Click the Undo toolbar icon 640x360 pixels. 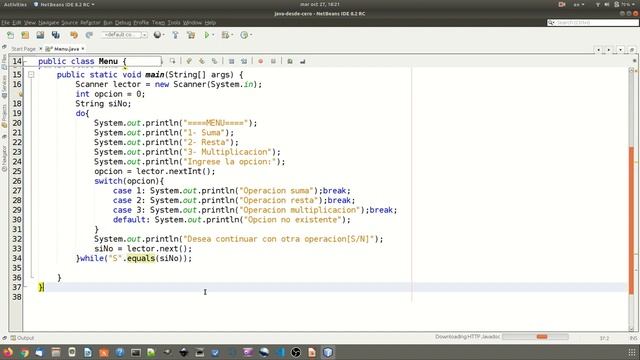pyautogui.click(x=74, y=36)
